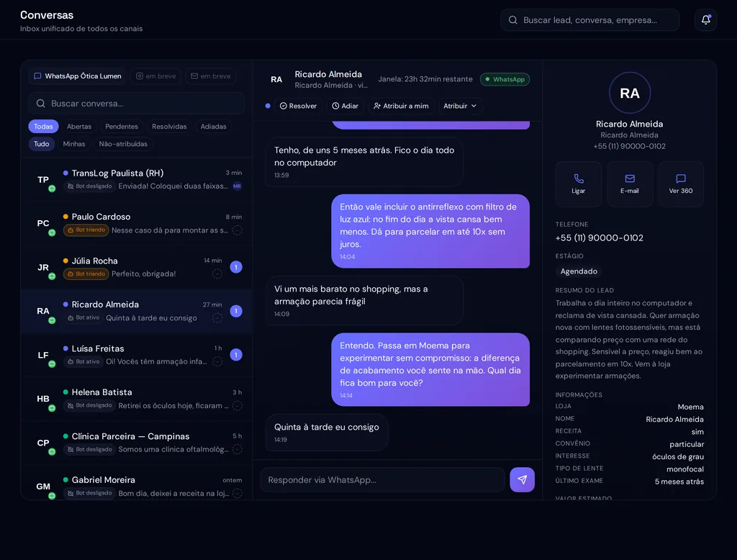Viewport: 737px width, 560px height.
Task: Click 'Atribuir a mim' button
Action: 401,106
